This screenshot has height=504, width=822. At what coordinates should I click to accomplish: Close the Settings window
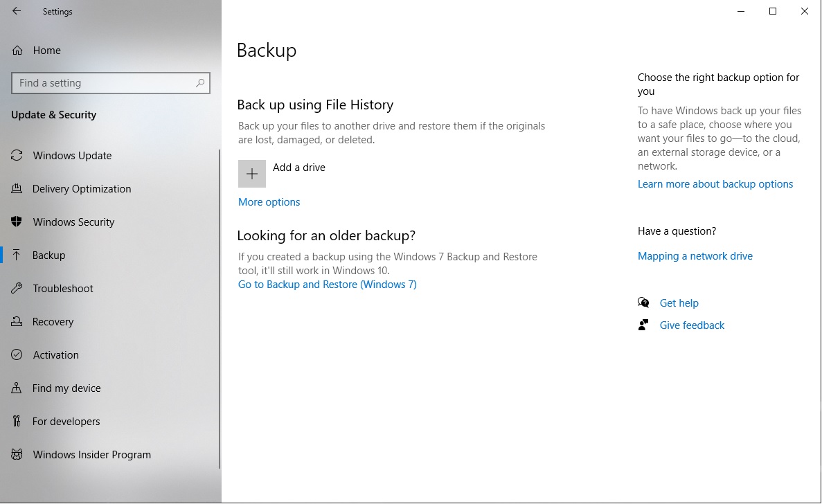[805, 11]
